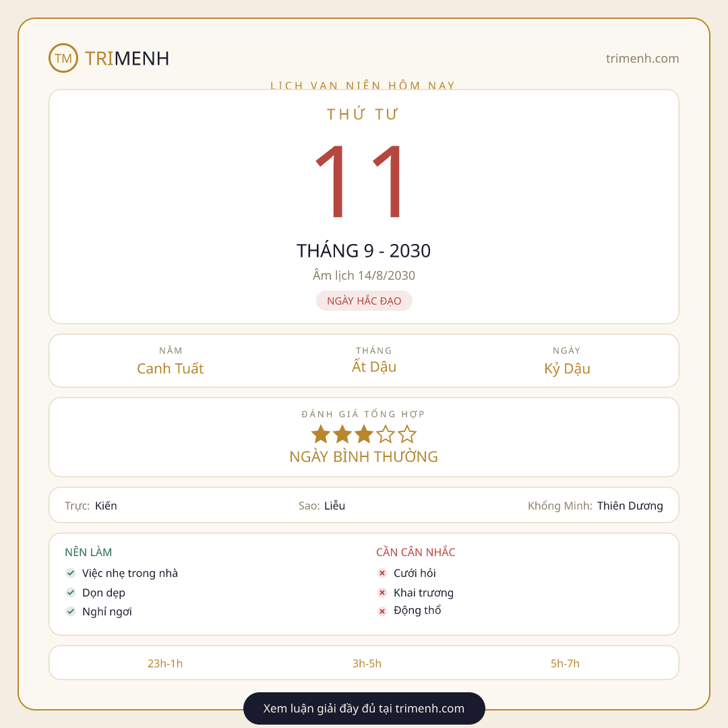Image resolution: width=728 pixels, height=728 pixels.
Task: Click the '5h-7h' time slot
Action: click(565, 663)
